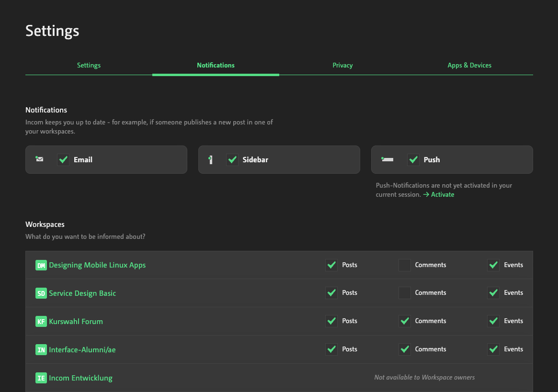Click the 'What do you want to be informed about?' text
This screenshot has height=392, width=558.
(85, 236)
